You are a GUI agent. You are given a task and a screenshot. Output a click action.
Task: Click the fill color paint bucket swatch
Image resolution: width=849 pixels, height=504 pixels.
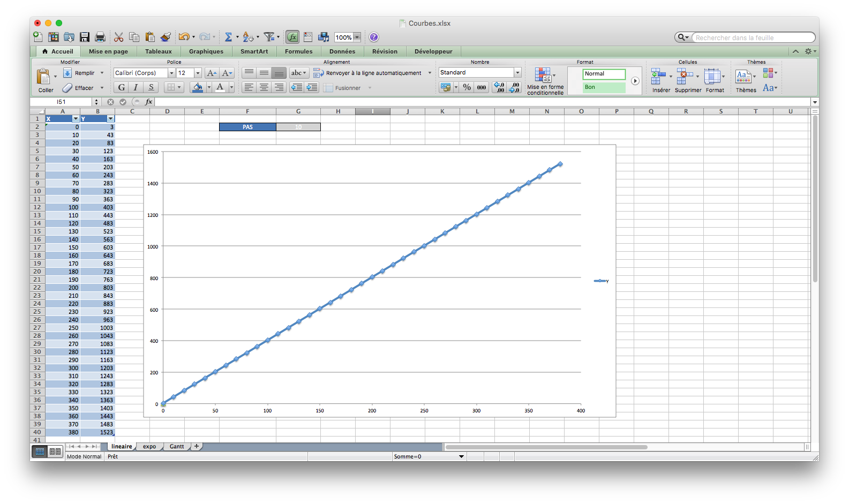(198, 87)
